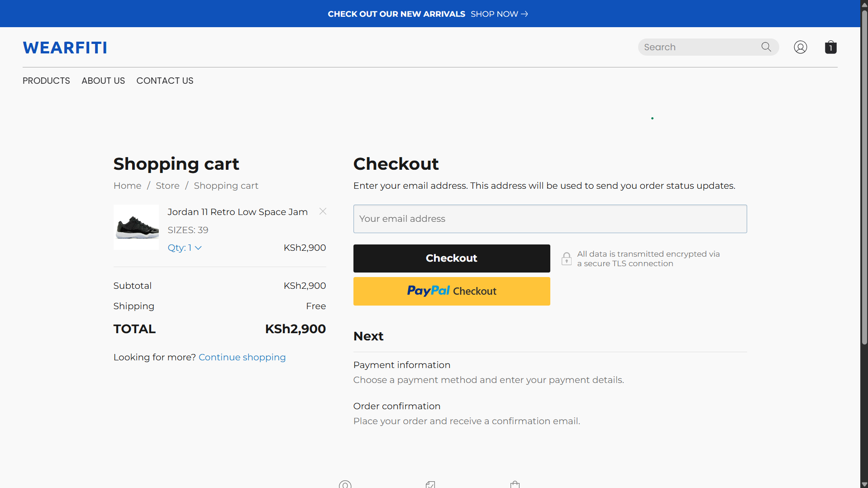Click the user account icon

800,47
